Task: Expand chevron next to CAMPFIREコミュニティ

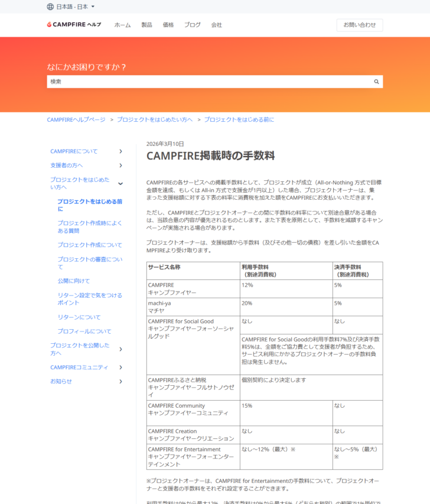Action: click(120, 368)
